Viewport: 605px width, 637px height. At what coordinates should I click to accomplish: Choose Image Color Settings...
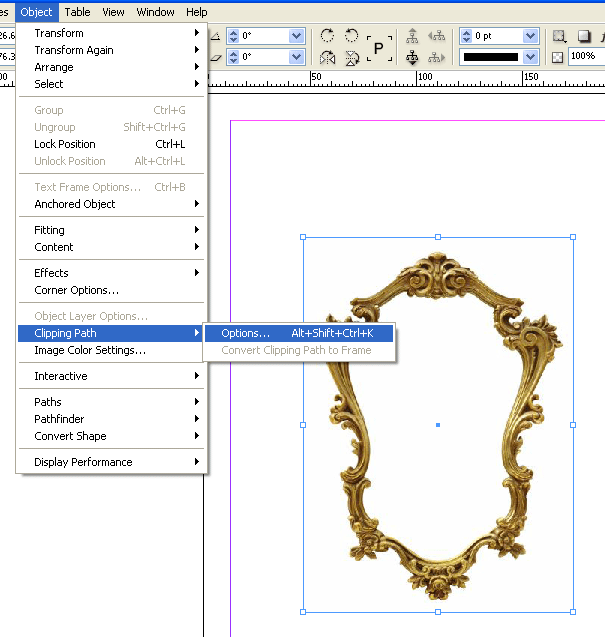pos(111,350)
